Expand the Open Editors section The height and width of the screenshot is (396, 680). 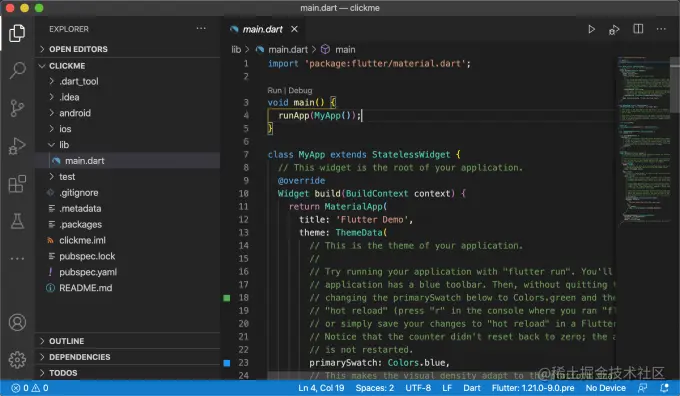tap(128, 49)
